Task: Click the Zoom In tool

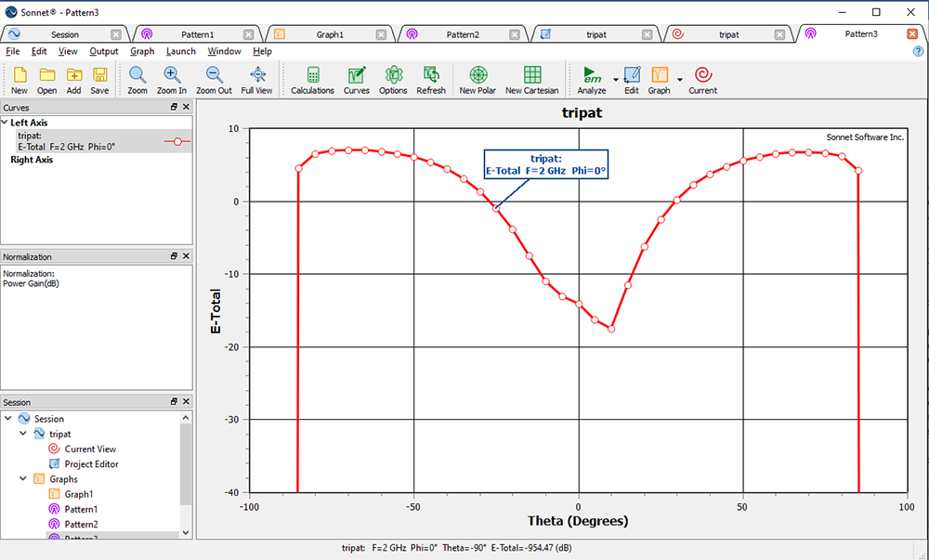Action: click(x=172, y=80)
